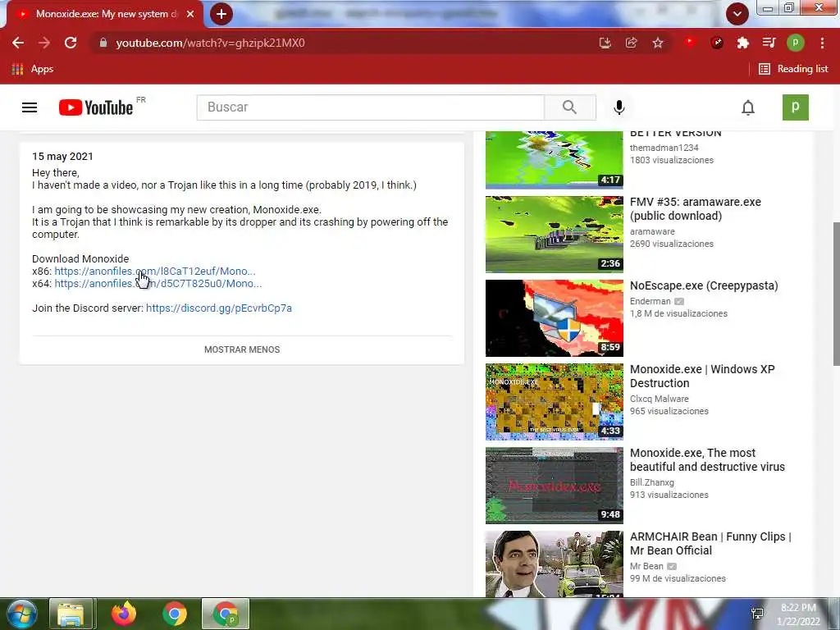
Task: Open the Windows XP Destruction thumbnail
Action: pyautogui.click(x=555, y=402)
